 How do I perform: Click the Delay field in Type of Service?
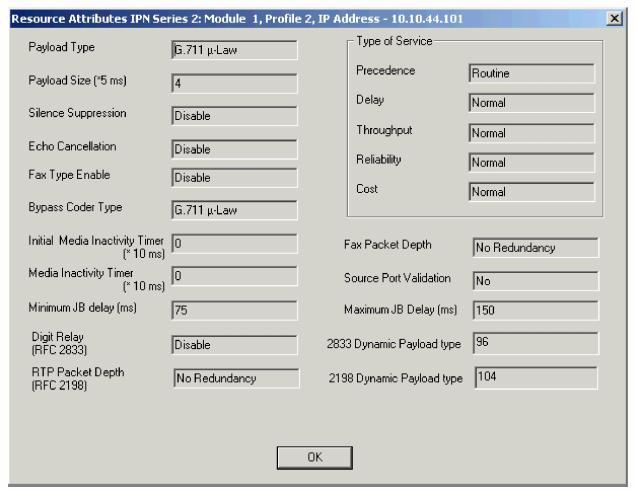coord(530,102)
